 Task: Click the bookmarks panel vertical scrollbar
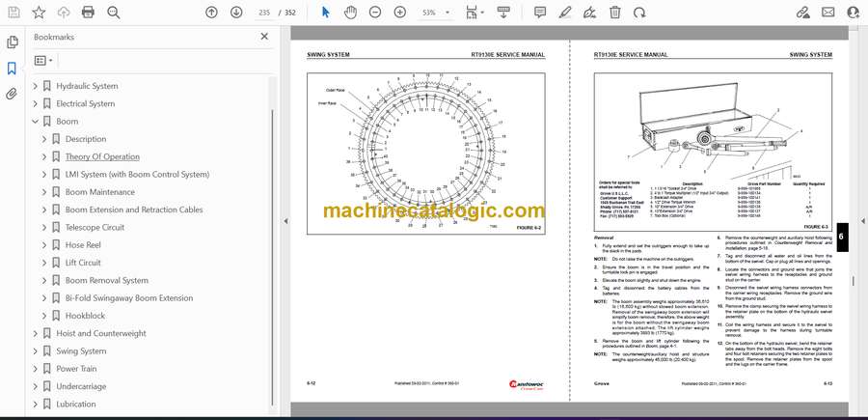click(272, 258)
